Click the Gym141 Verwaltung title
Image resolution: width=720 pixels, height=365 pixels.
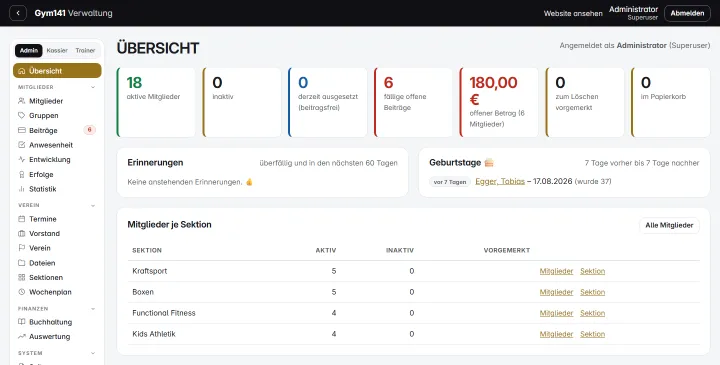click(73, 13)
